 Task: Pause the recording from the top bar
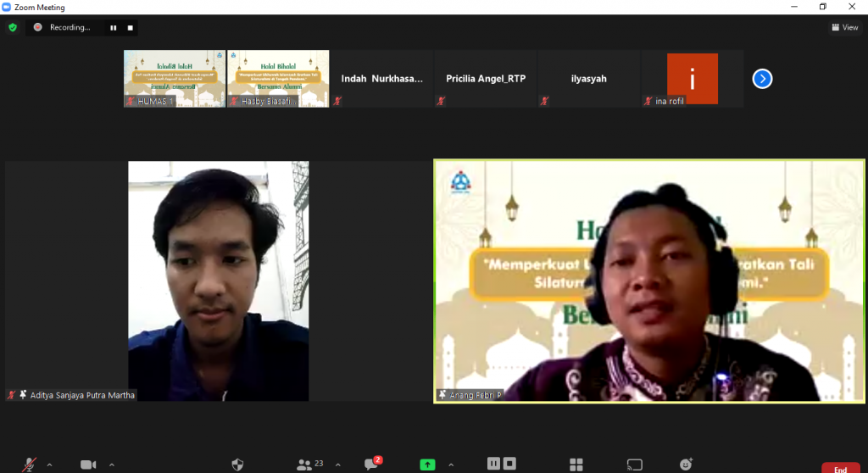click(113, 27)
